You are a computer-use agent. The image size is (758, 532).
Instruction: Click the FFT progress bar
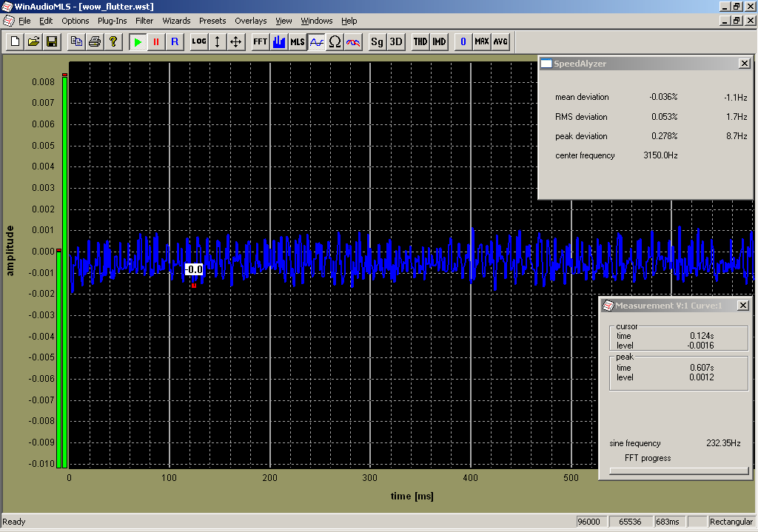(x=678, y=470)
